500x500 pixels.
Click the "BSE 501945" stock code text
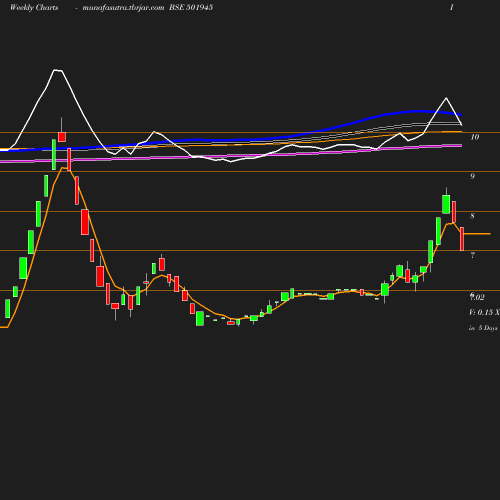point(191,8)
